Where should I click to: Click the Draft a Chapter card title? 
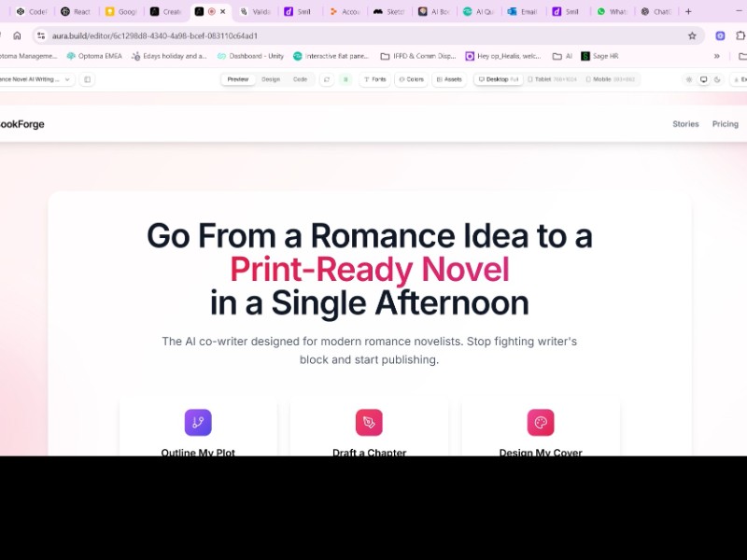[369, 453]
